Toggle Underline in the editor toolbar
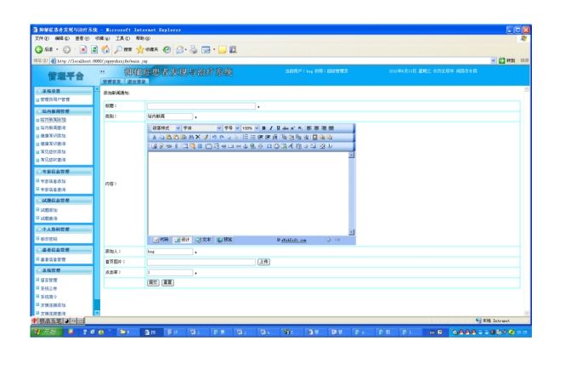This screenshot has width=588, height=369. click(x=278, y=128)
